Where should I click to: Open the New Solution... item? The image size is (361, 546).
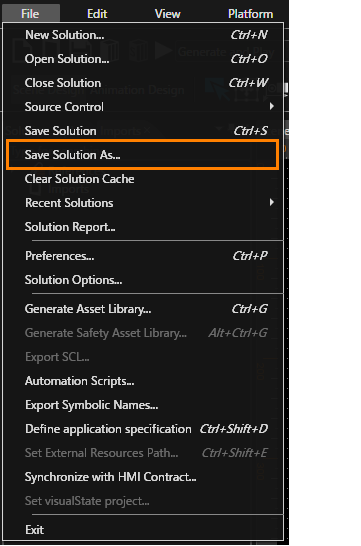(x=143, y=35)
